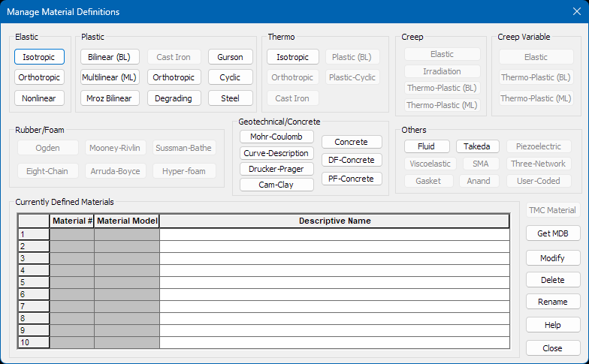Click the Degrading plastic material button
Viewport: 589px width, 364px height.
[x=174, y=98]
